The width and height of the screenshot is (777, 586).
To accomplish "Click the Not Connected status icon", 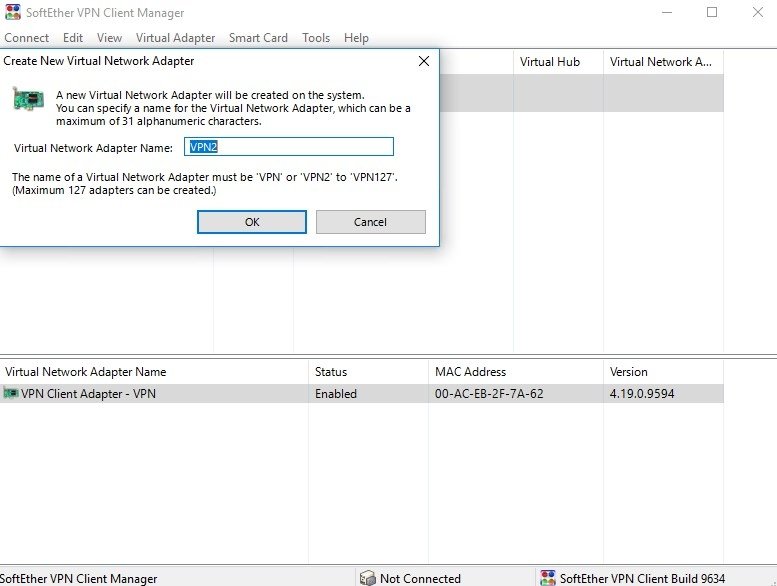I will [x=367, y=578].
